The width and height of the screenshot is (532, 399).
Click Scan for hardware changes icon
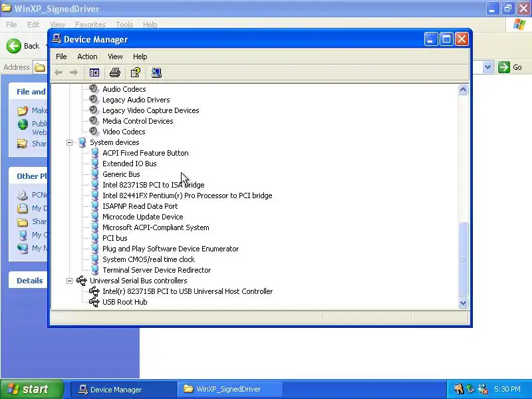pyautogui.click(x=156, y=72)
